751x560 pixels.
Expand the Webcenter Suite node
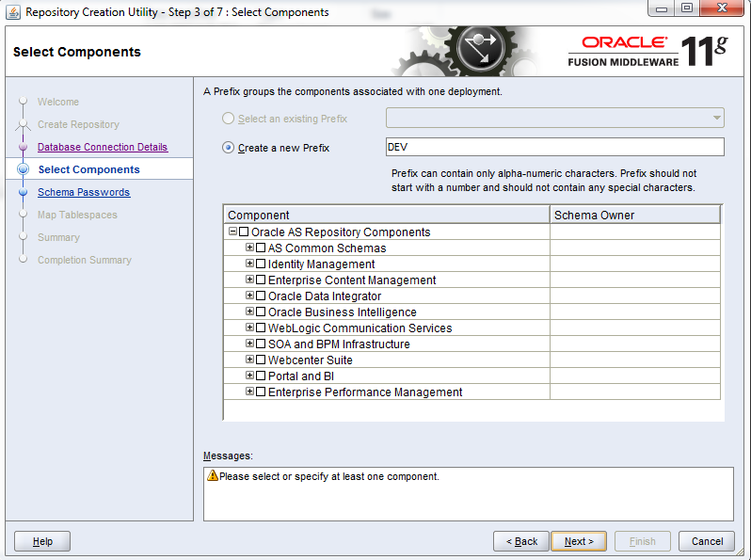[249, 360]
